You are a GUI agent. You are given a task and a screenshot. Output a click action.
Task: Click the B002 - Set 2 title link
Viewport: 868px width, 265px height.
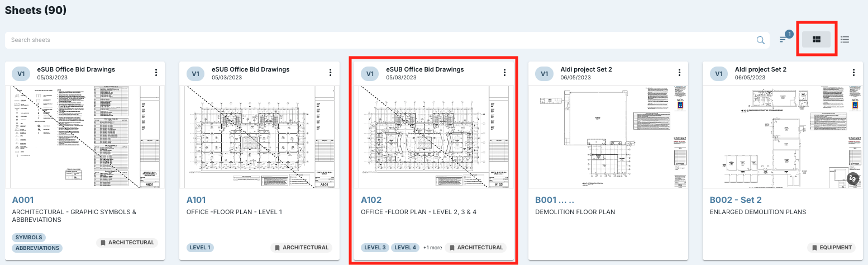[736, 200]
